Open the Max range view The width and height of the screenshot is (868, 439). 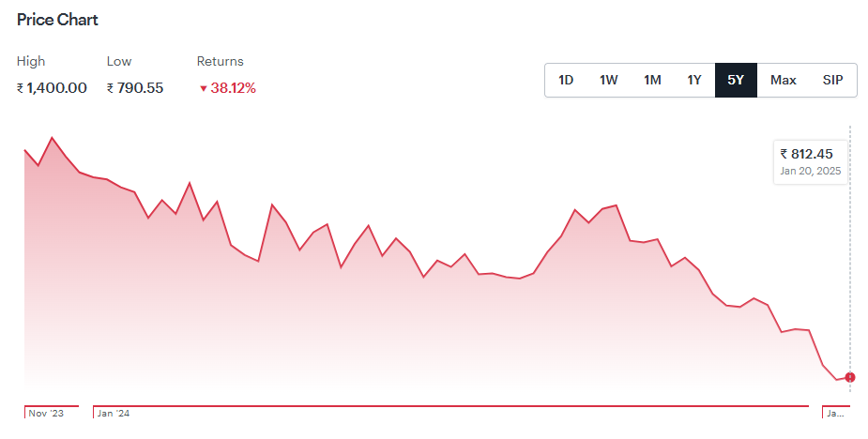click(x=784, y=81)
